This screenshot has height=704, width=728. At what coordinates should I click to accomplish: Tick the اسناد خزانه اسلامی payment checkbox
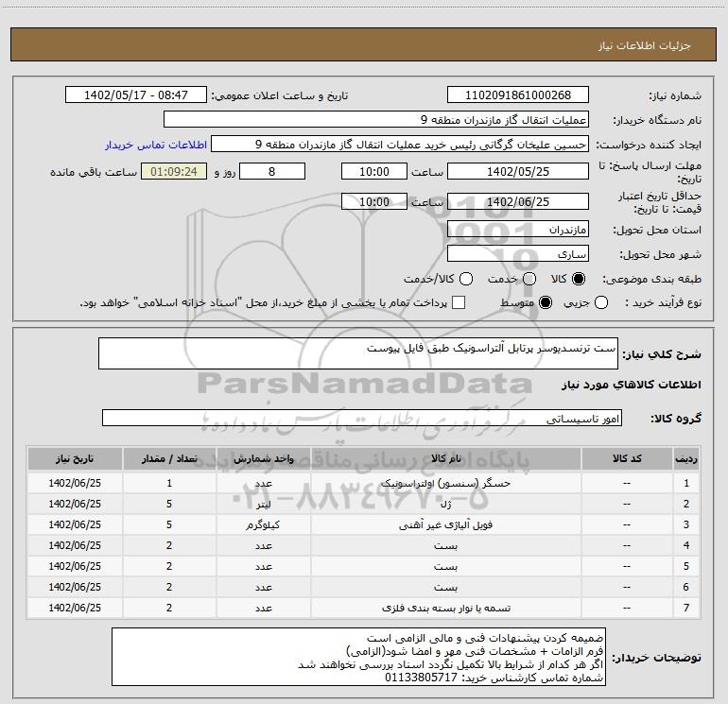[x=459, y=303]
